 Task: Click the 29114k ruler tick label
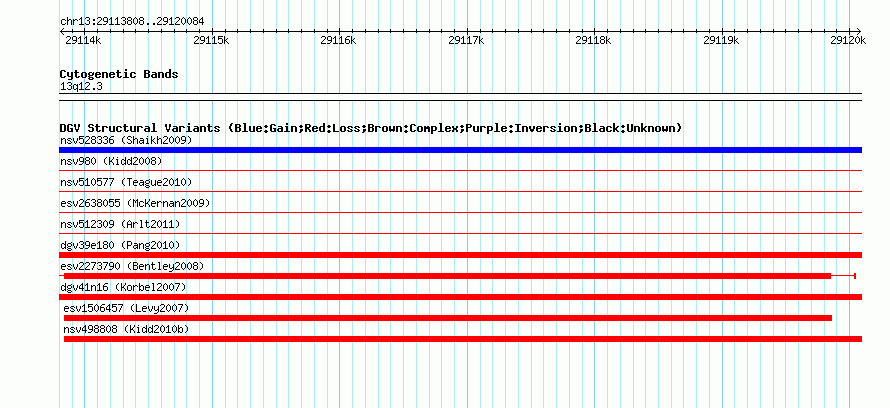[x=83, y=40]
